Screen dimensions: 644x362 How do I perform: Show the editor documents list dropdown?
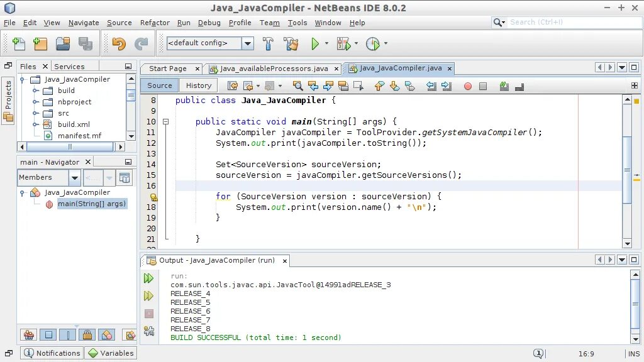[x=622, y=67]
